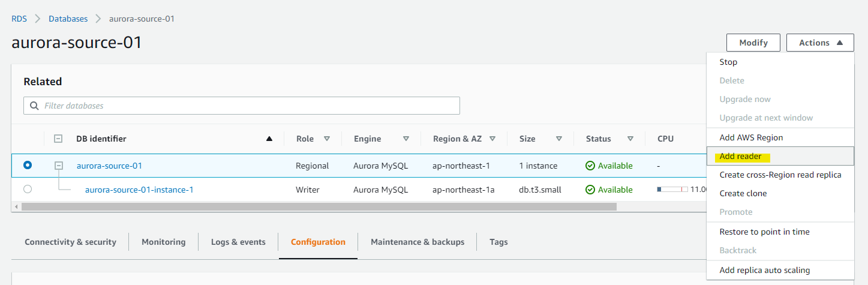Screen dimensions: 868x285
Task: Click the Modify button
Action: click(753, 43)
